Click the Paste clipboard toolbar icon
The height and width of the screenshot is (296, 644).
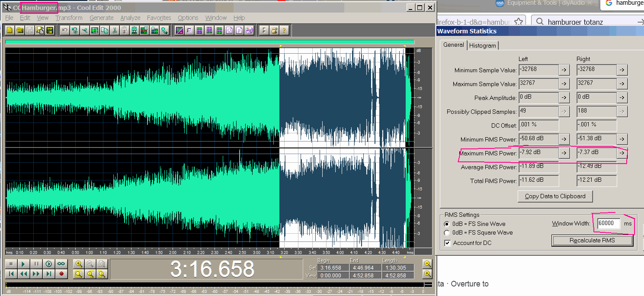coord(125,30)
